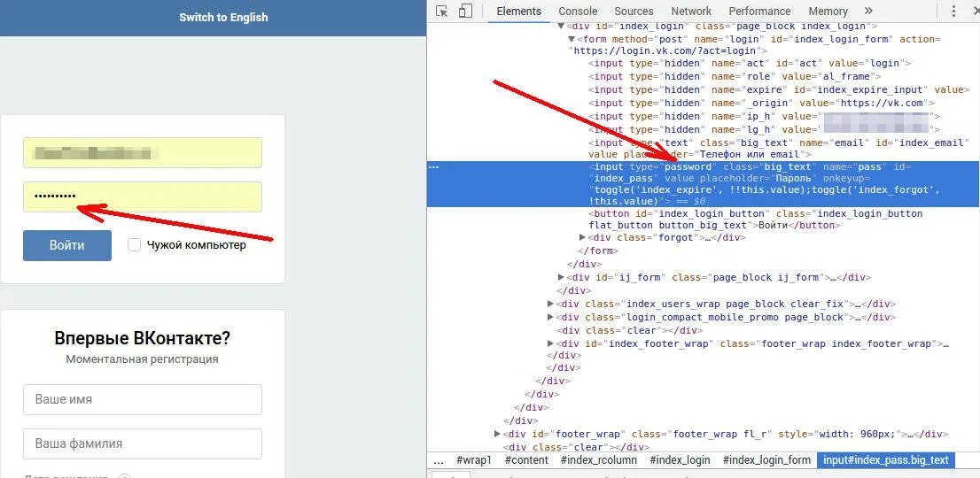Collapse the index_login_form form node
The height and width of the screenshot is (478, 980).
click(572, 39)
